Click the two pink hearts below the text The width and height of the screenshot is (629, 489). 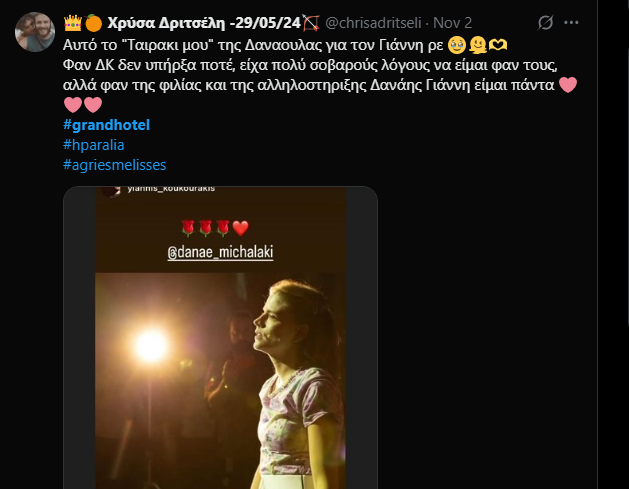[x=83, y=105]
